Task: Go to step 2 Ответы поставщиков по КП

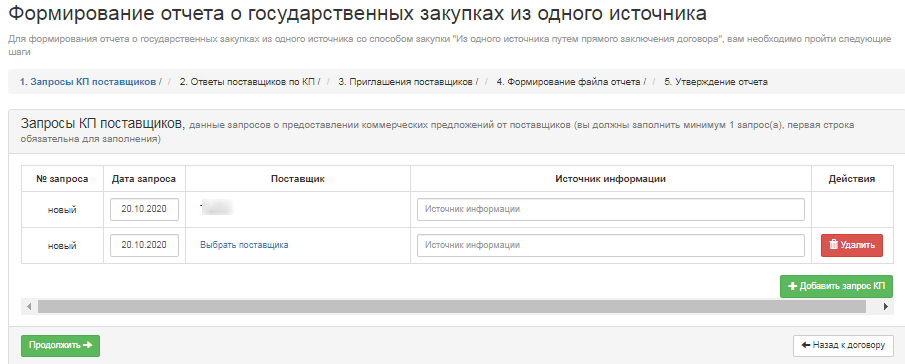Action: pos(247,82)
